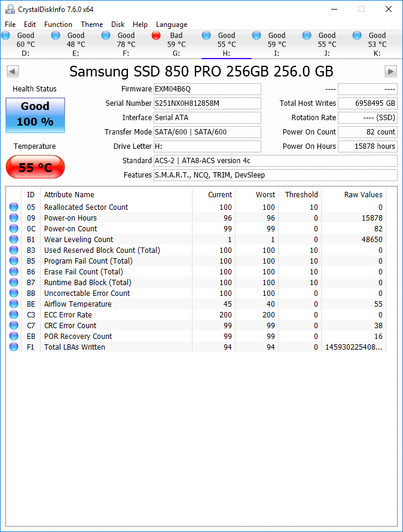Image resolution: width=403 pixels, height=532 pixels.
Task: Open the Help menu
Action: (140, 25)
